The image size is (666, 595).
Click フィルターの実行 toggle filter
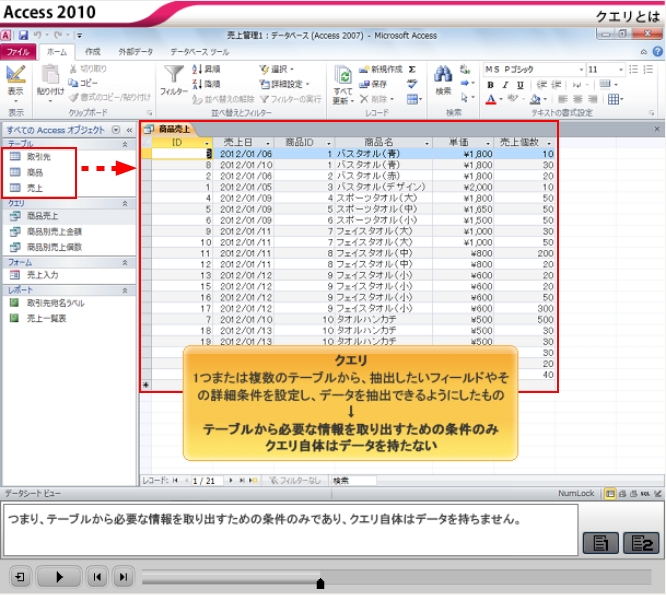click(x=291, y=99)
